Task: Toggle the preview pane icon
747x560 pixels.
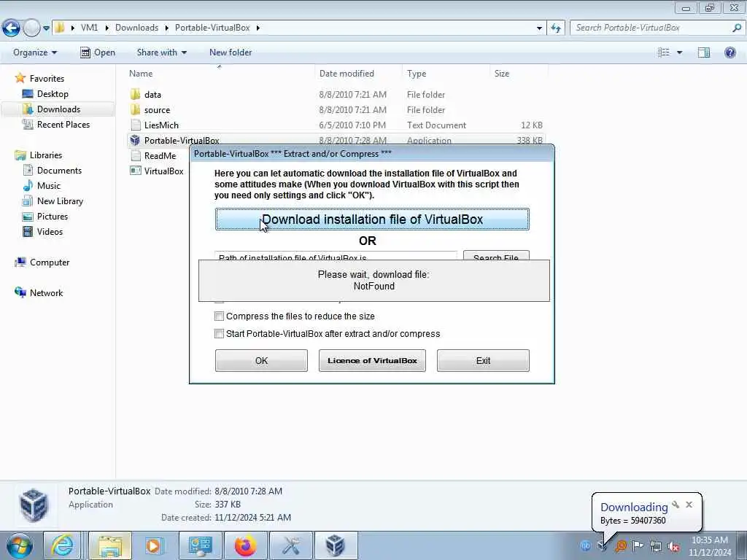Action: click(x=704, y=52)
